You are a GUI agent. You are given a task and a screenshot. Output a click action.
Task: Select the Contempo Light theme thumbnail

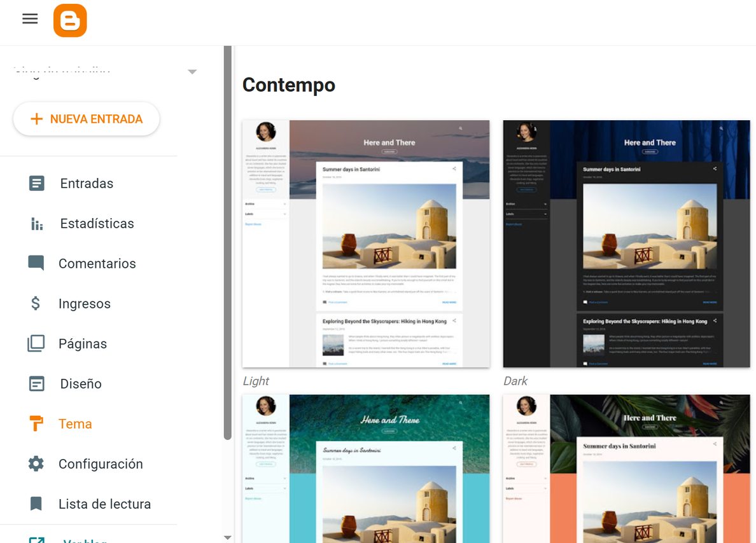(x=366, y=244)
